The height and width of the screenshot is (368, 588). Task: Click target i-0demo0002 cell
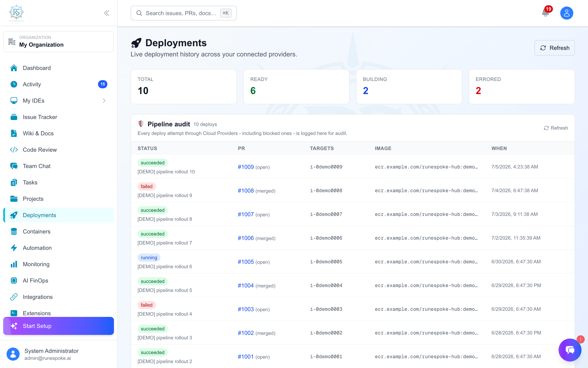coord(326,333)
